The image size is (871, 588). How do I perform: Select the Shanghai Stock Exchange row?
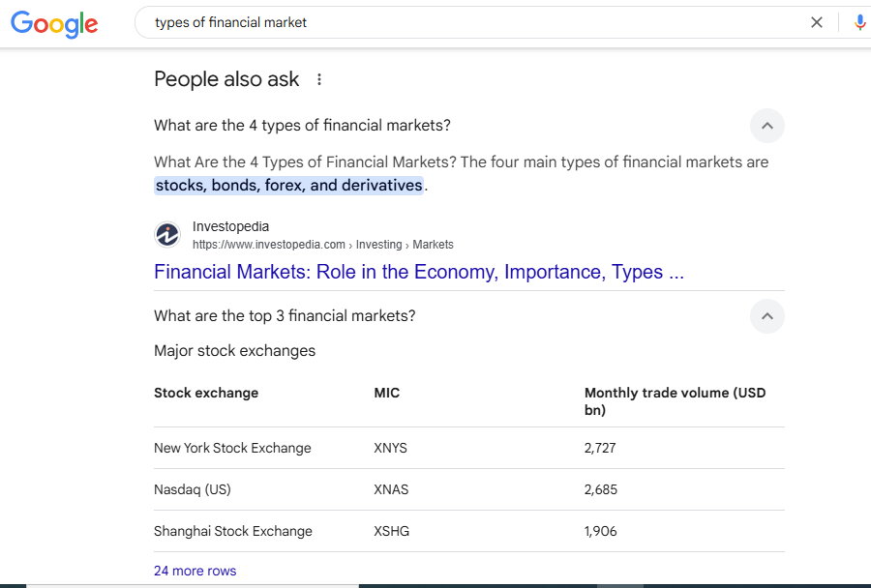469,531
